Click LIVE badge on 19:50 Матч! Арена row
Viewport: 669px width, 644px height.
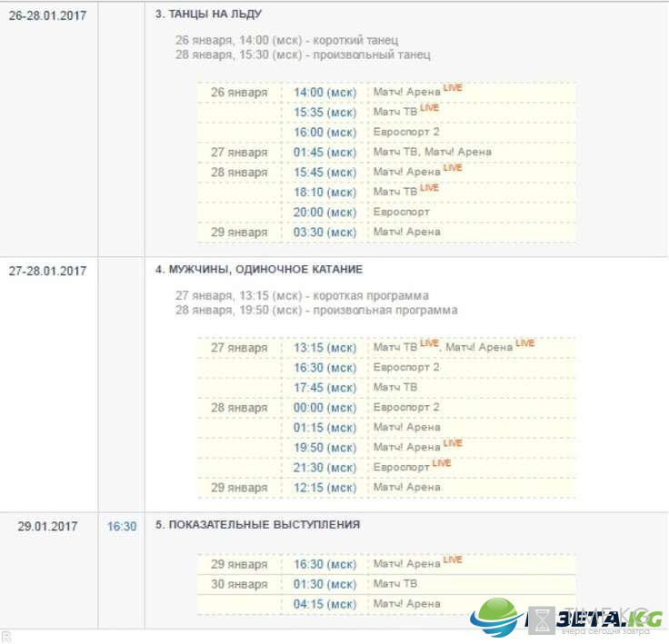pyautogui.click(x=453, y=443)
